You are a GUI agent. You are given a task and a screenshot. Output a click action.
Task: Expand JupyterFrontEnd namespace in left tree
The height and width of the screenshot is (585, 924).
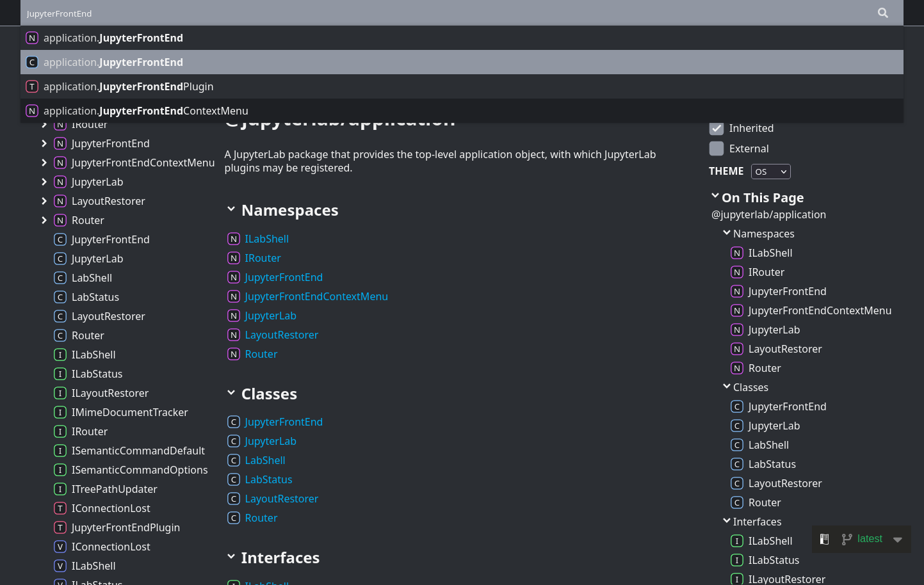click(44, 143)
